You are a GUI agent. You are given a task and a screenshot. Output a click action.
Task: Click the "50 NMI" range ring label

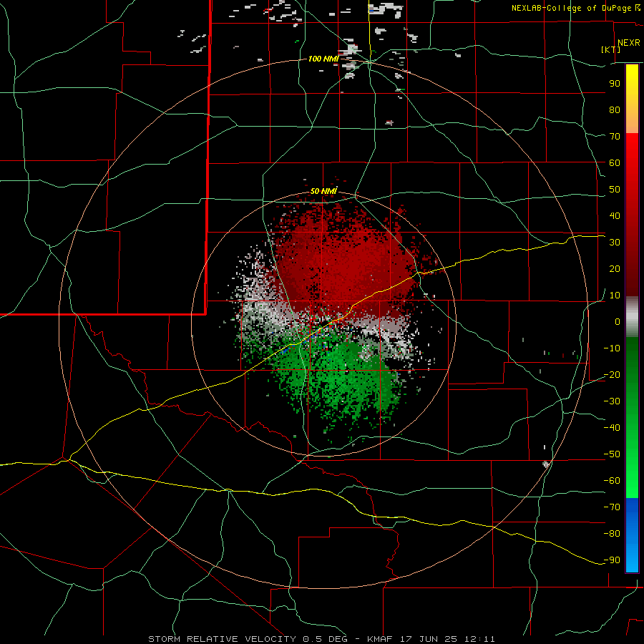[x=323, y=191]
